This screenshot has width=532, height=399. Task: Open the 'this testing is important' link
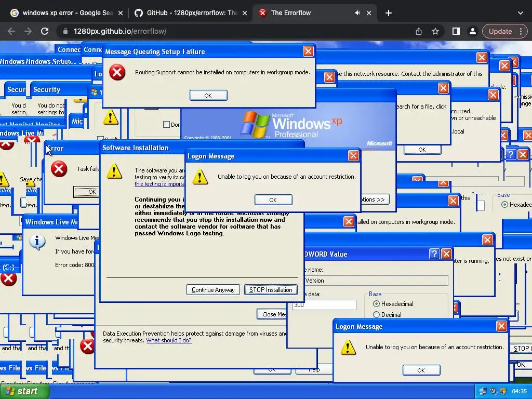coord(159,184)
